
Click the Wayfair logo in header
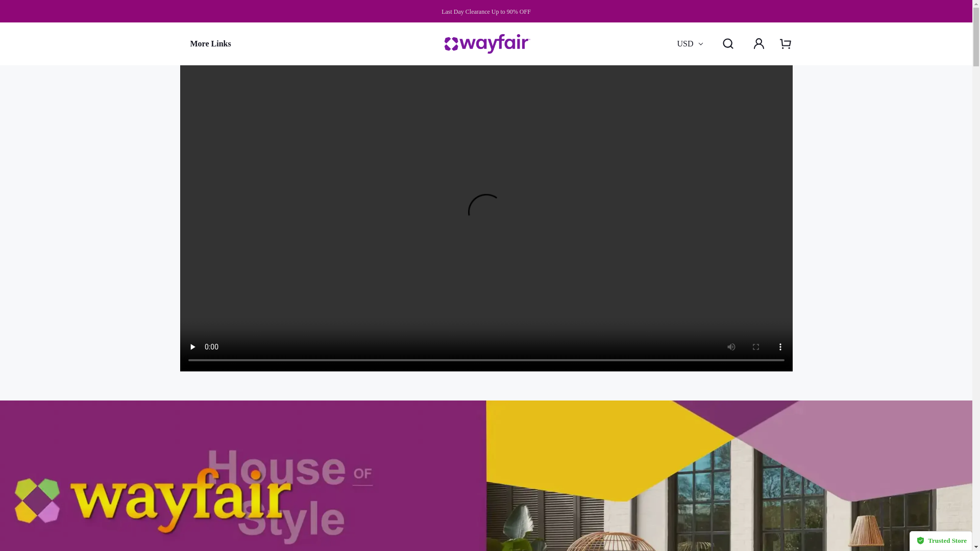click(487, 44)
